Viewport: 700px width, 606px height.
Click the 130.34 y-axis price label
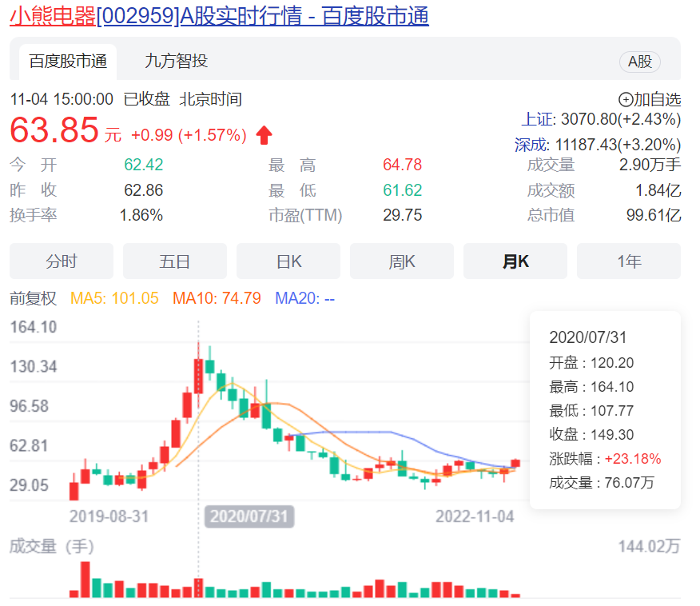[x=34, y=367]
